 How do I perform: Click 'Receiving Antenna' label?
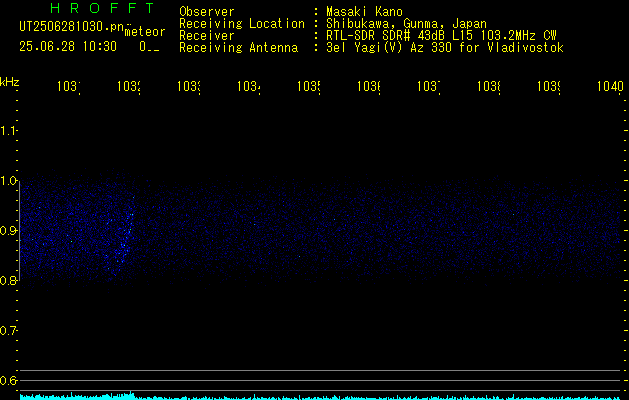click(x=239, y=48)
